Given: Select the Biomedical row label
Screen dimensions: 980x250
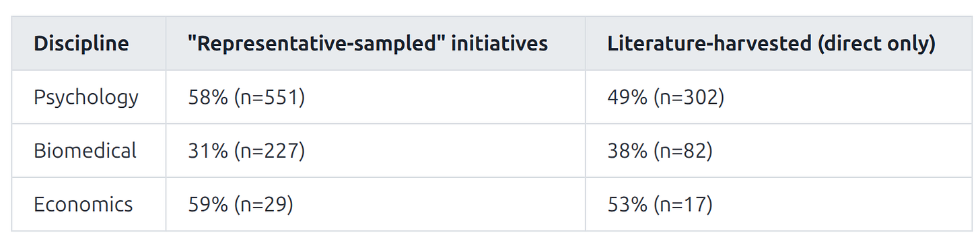Looking at the screenshot, I should pos(85,150).
